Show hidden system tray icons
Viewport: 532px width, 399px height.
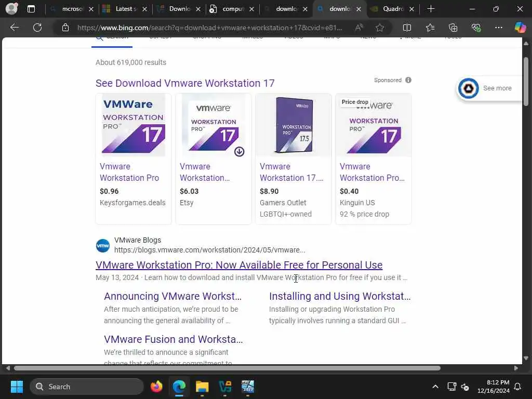(x=435, y=387)
